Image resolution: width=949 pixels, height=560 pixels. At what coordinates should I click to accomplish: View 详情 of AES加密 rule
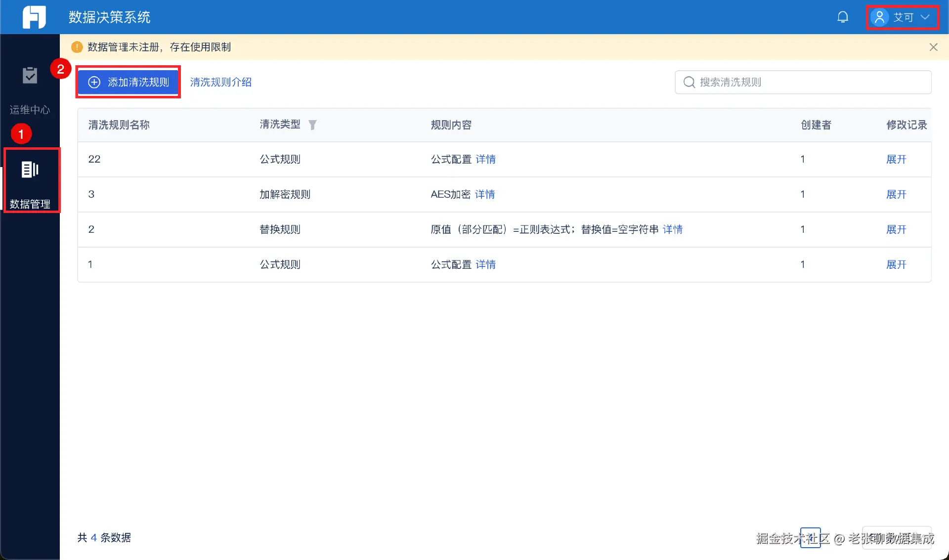(485, 194)
